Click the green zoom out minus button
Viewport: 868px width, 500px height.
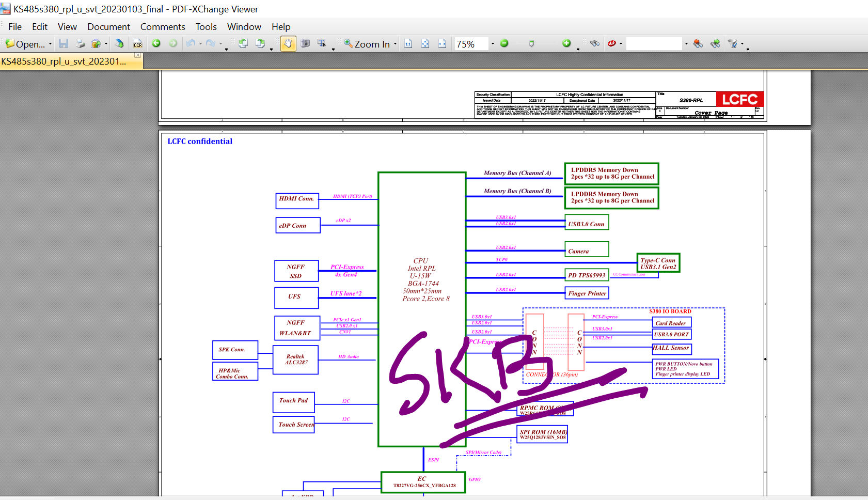(x=504, y=43)
